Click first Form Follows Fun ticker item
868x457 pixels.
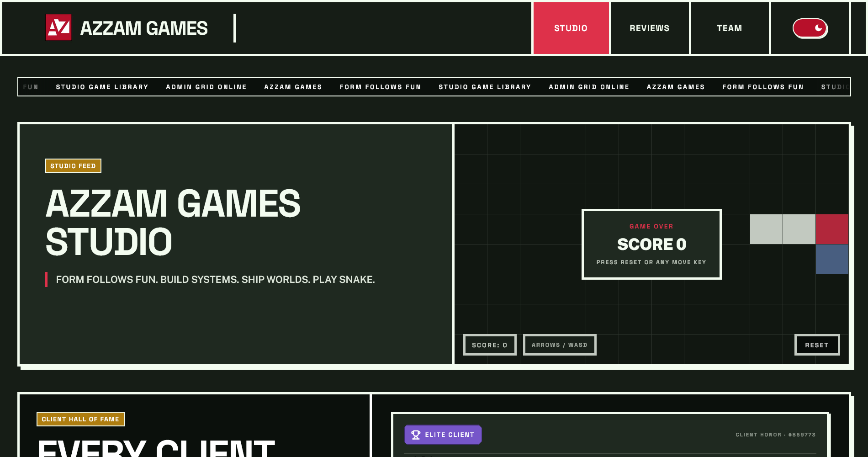[x=380, y=87]
